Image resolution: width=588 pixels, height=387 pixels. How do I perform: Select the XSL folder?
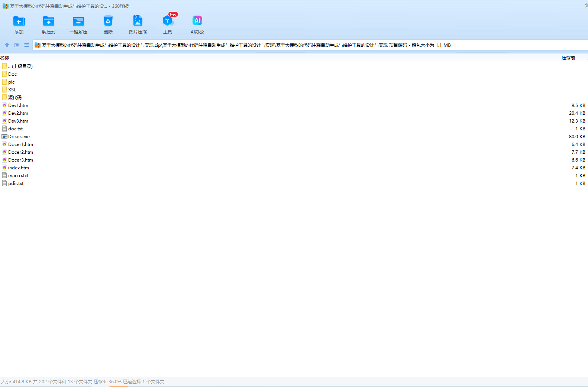point(12,90)
